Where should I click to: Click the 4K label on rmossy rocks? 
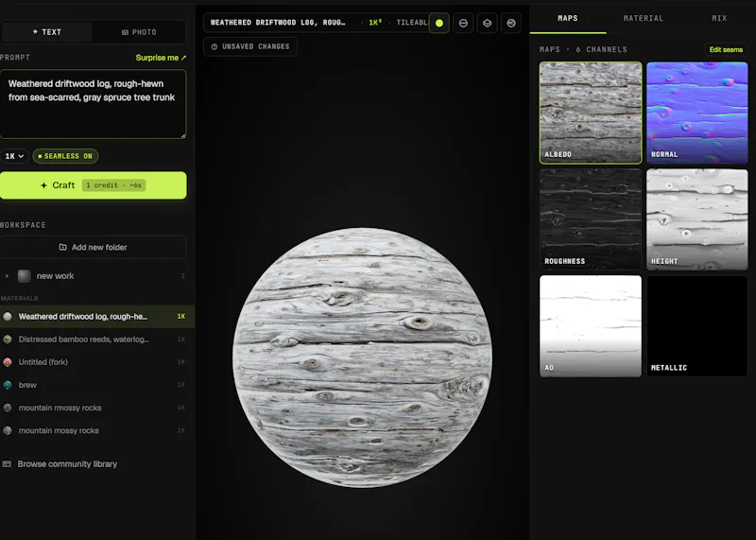[180, 408]
